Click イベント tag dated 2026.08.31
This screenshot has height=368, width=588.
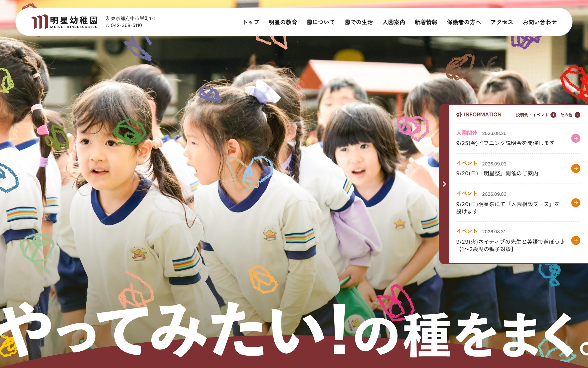467,231
